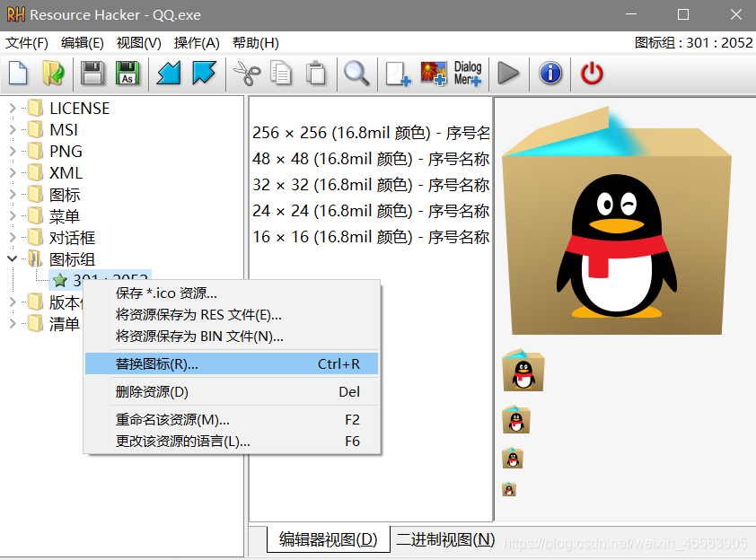
Task: Switch to the 编辑器视图(D) tab
Action: tap(329, 539)
